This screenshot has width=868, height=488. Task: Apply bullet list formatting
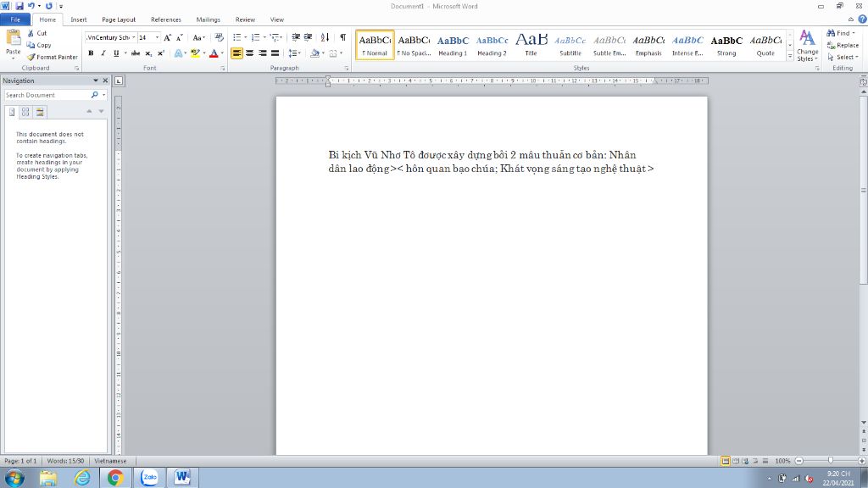coord(237,37)
